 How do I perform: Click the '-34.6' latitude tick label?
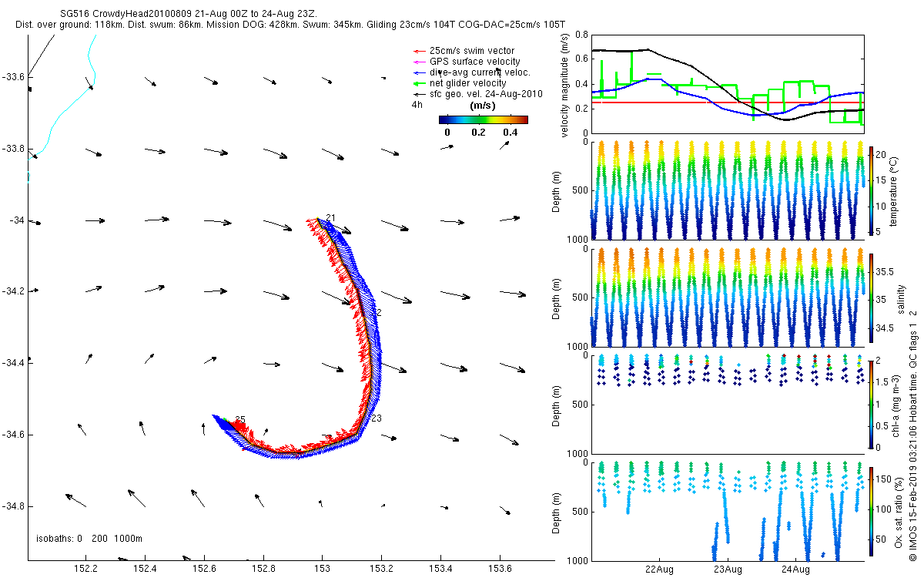point(13,435)
